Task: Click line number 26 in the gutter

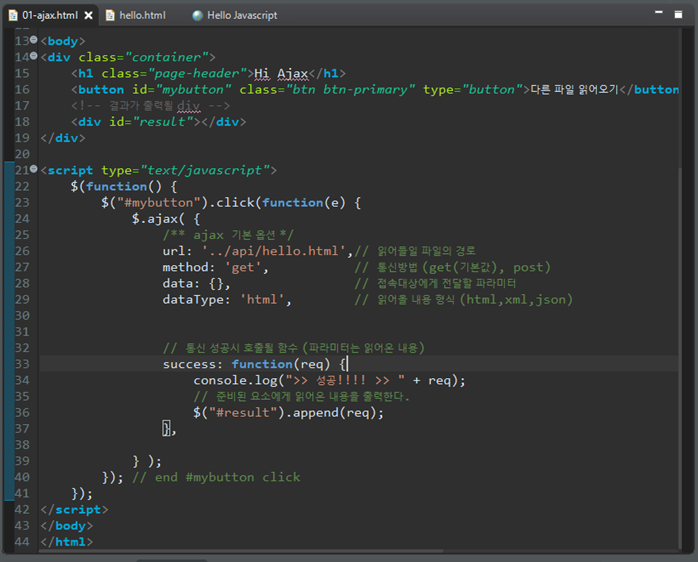Action: (22, 251)
